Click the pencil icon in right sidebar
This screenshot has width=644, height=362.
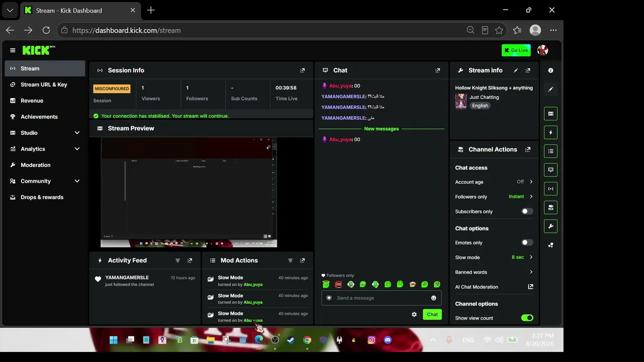551,89
